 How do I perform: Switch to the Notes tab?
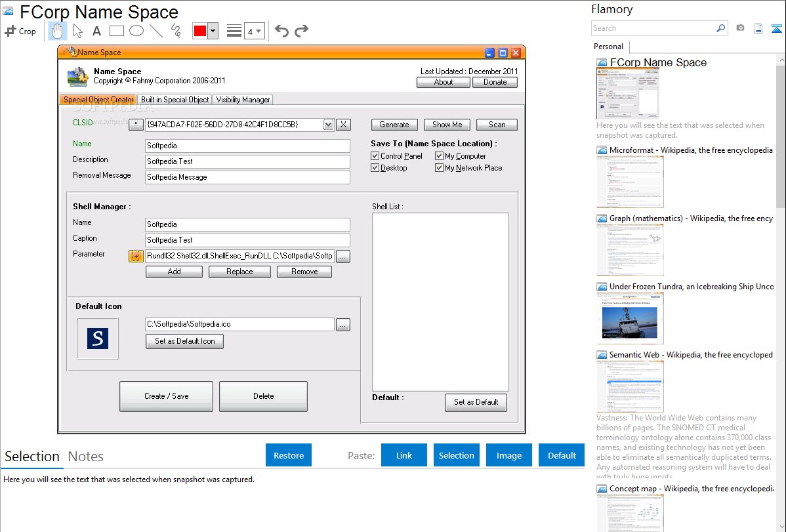click(x=86, y=457)
